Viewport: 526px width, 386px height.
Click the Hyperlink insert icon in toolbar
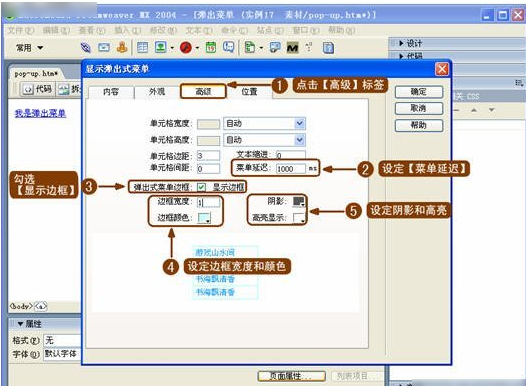(x=86, y=48)
